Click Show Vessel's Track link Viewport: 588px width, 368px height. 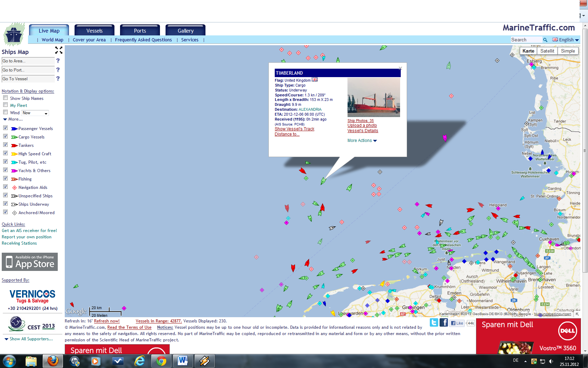coord(294,129)
